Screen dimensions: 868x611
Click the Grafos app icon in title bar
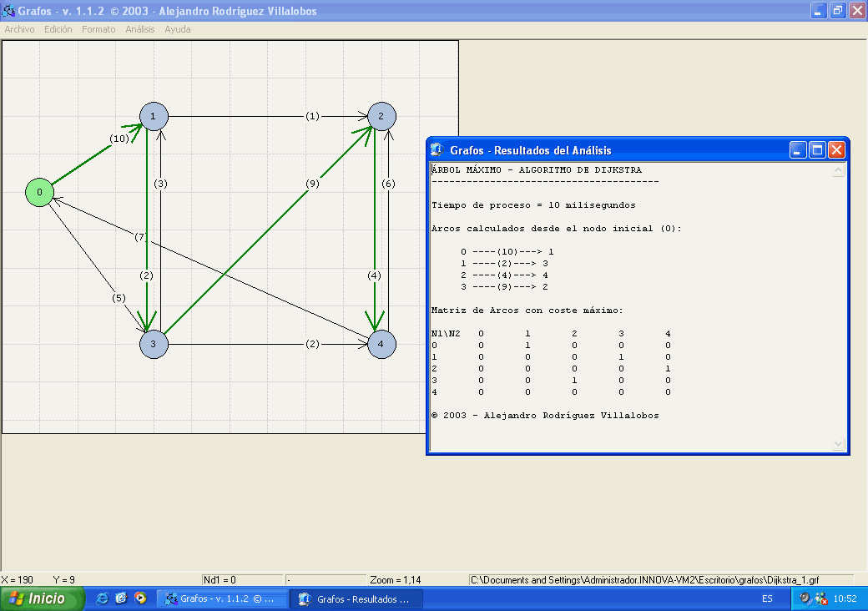[x=8, y=10]
